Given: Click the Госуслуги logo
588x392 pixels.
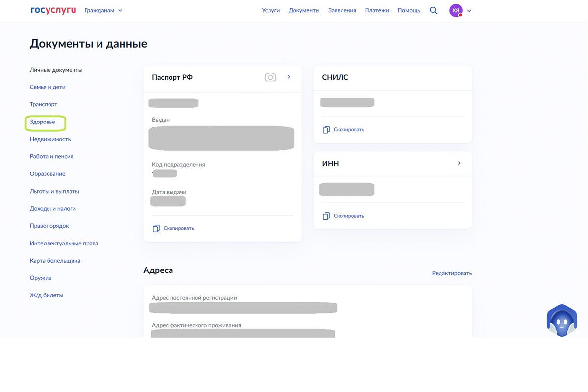Looking at the screenshot, I should pyautogui.click(x=53, y=10).
